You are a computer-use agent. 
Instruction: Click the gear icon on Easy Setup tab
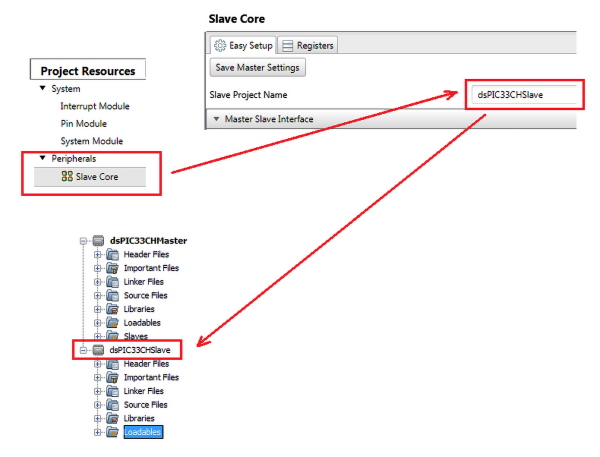pos(220,45)
